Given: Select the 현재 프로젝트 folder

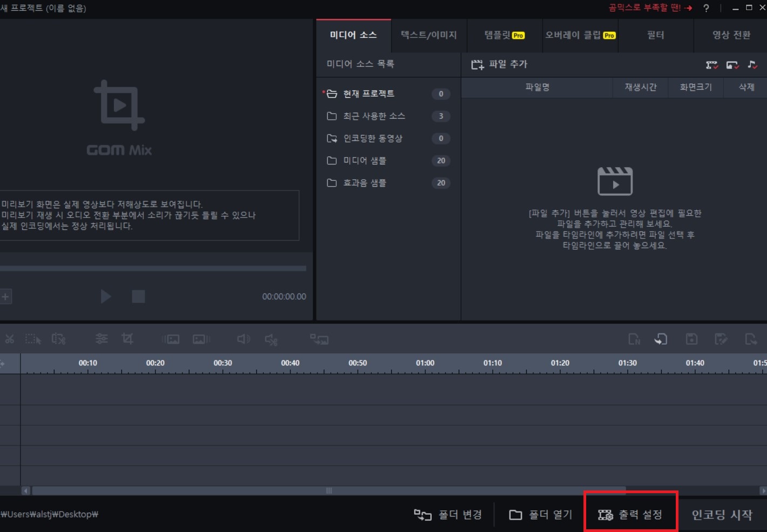Looking at the screenshot, I should pos(388,94).
